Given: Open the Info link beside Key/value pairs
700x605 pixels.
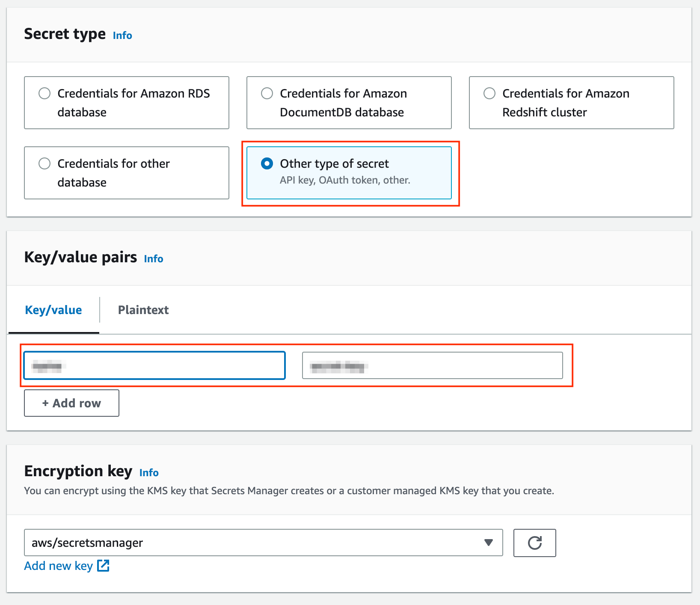Looking at the screenshot, I should pos(154,259).
